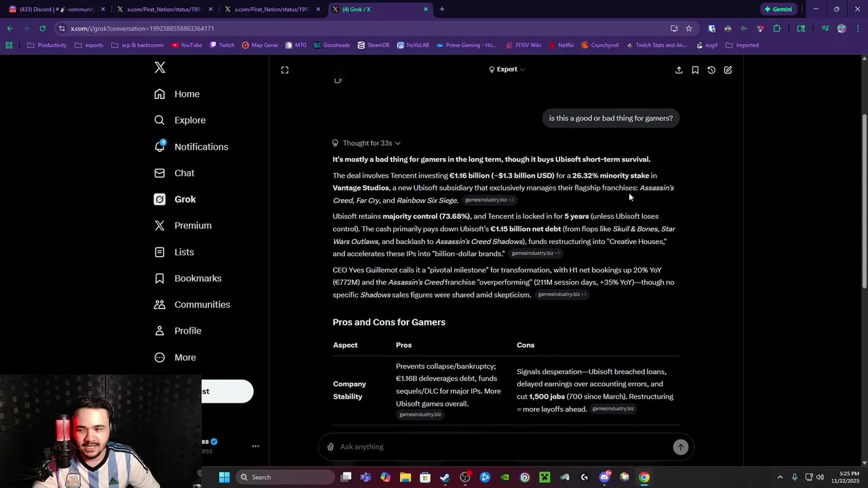868x488 pixels.
Task: Switch to the second Pirat_Nation status tab
Action: click(273, 9)
